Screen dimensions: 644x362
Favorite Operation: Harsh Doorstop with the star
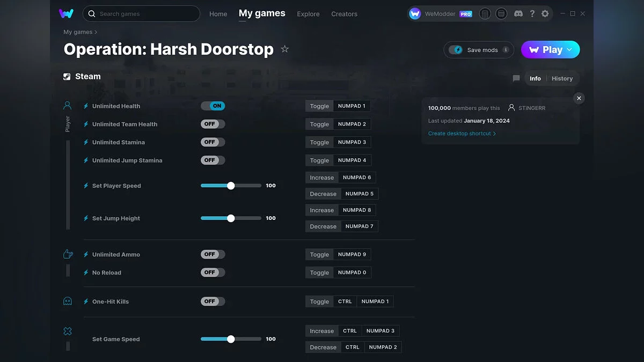click(285, 49)
